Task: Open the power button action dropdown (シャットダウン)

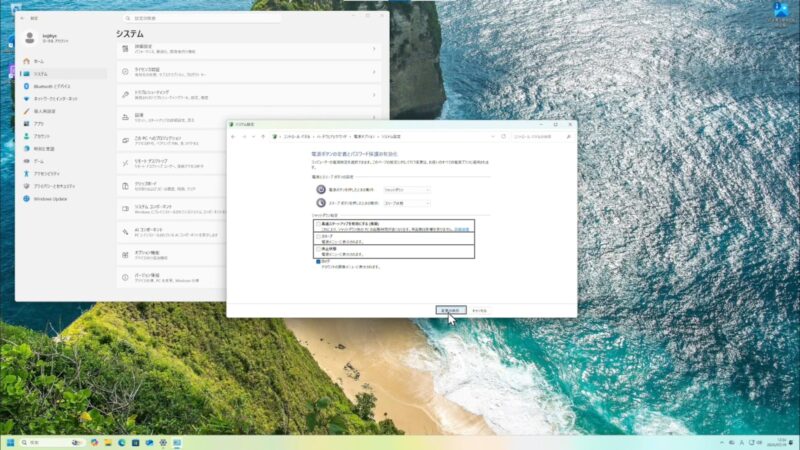Action: coord(407,190)
